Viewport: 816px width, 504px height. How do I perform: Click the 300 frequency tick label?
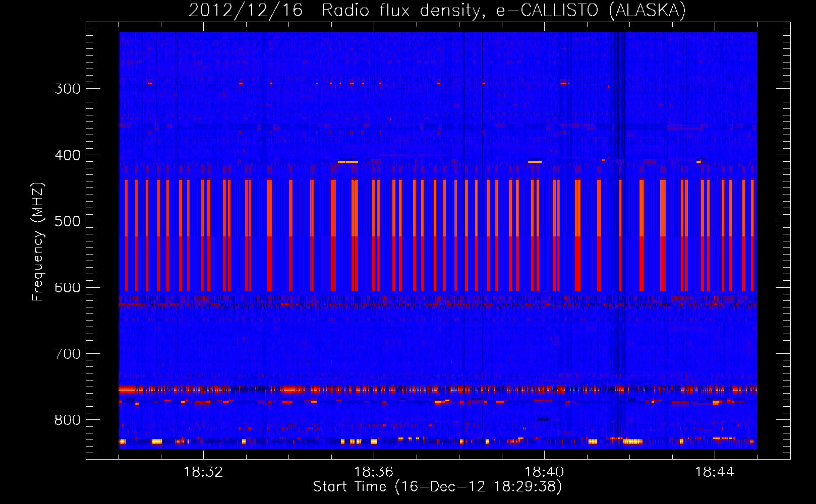click(68, 89)
